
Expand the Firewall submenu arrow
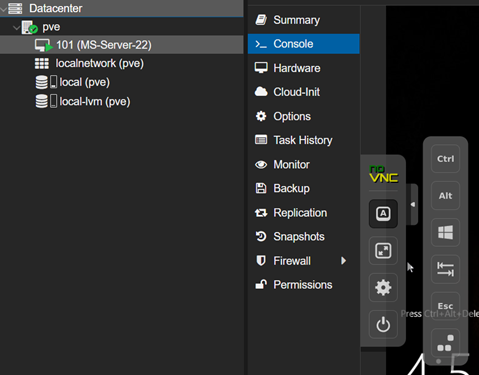tap(343, 261)
